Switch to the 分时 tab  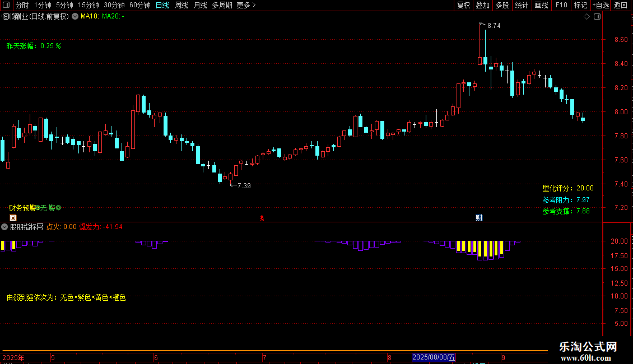(22, 5)
